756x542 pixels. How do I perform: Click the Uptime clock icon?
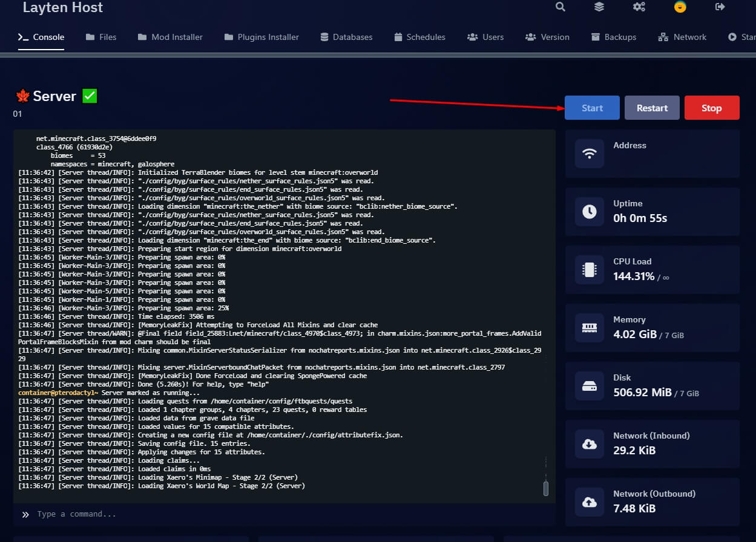coord(589,212)
